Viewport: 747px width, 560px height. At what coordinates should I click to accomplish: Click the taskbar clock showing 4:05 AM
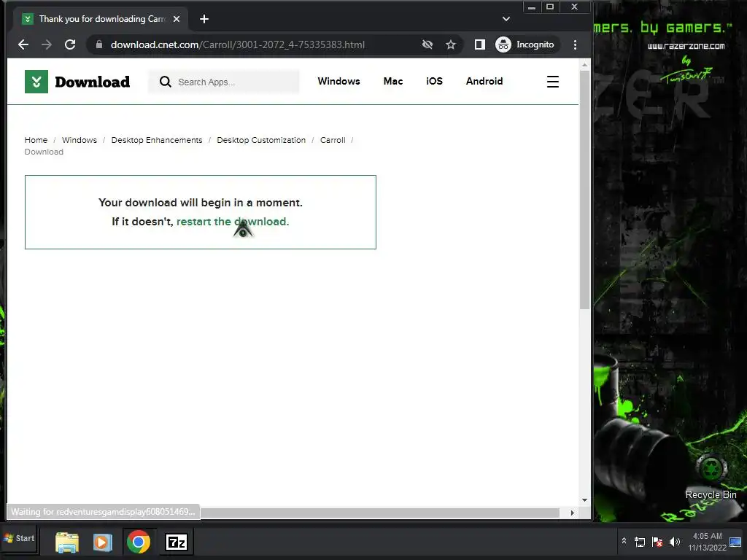[708, 542]
